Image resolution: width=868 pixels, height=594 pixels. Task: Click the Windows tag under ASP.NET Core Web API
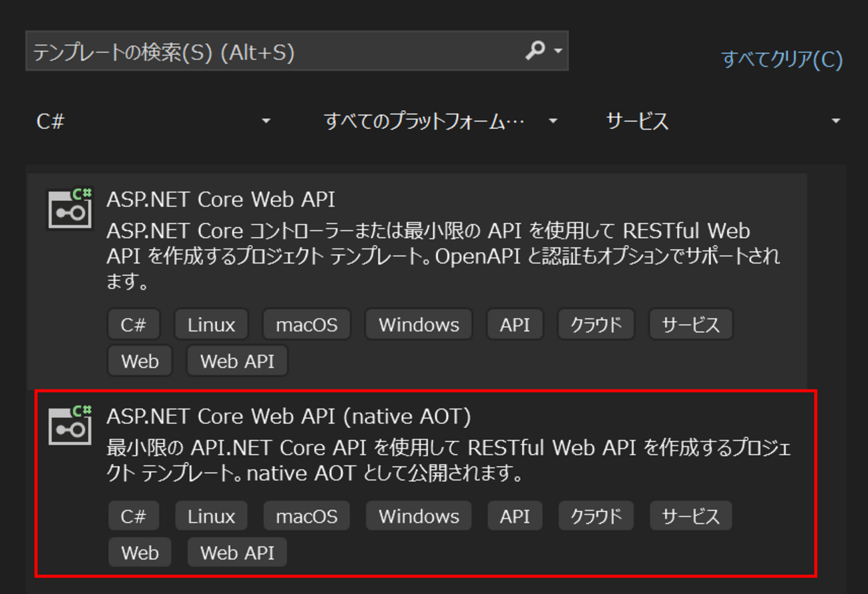coord(419,325)
